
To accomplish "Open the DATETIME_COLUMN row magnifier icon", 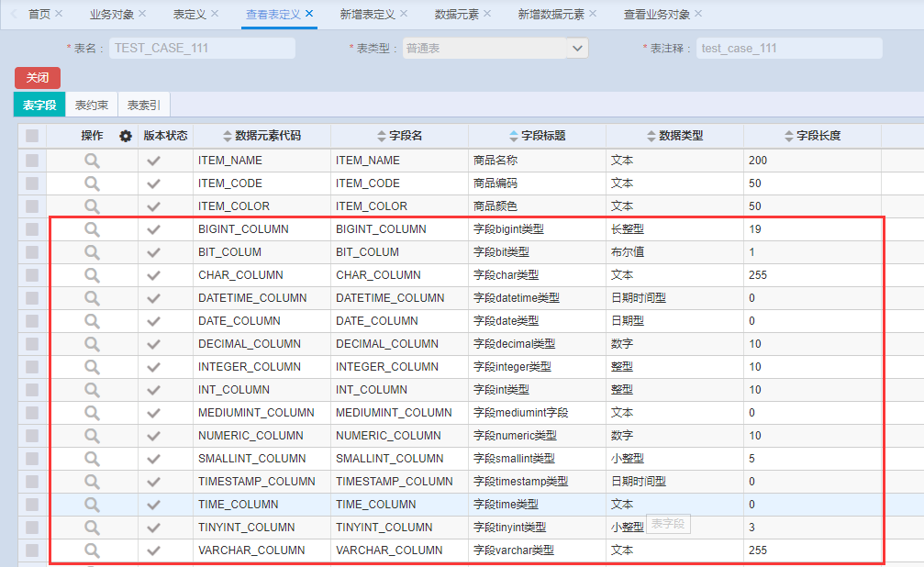I will tap(92, 297).
